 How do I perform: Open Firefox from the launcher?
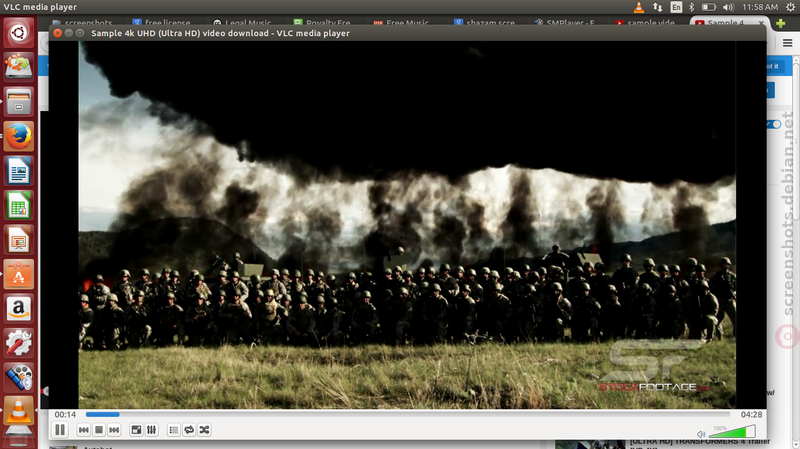[18, 136]
